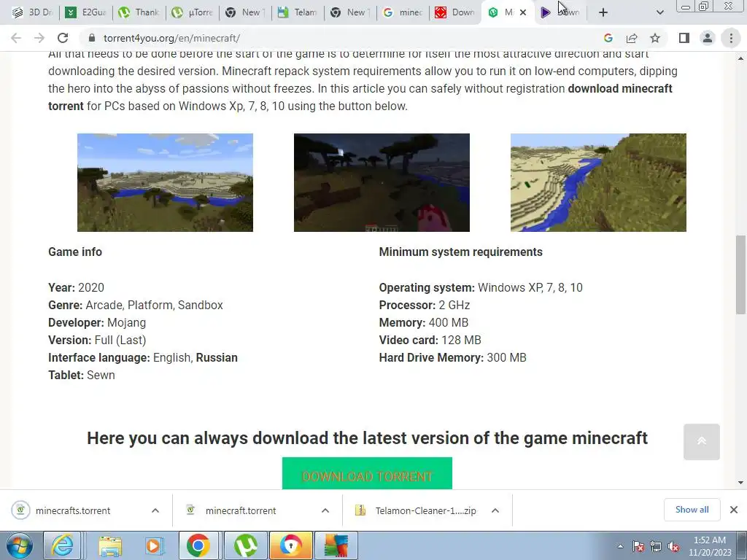Open downloaded minecrafts.torrent file
Viewport: 747px width, 560px height.
click(x=73, y=510)
